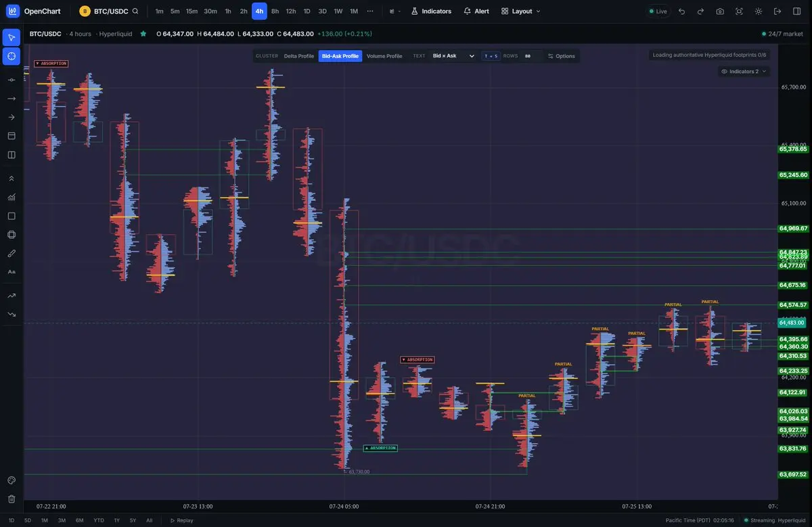Screen dimensions: 812x527
Task: Click the 24/7 market status
Action: point(784,33)
